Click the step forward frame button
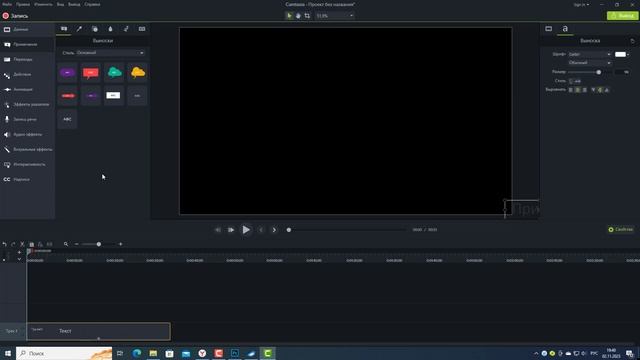Image resolution: width=640 pixels, height=360 pixels. tap(231, 230)
